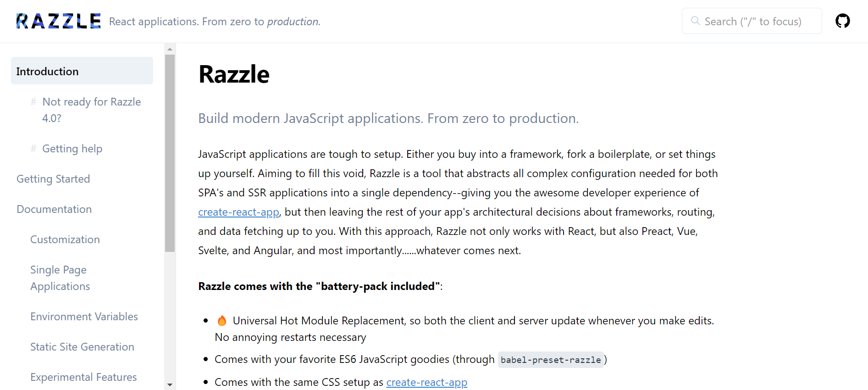Open Experimental Features page
Image resolution: width=868 pixels, height=390 pixels.
[x=83, y=377]
